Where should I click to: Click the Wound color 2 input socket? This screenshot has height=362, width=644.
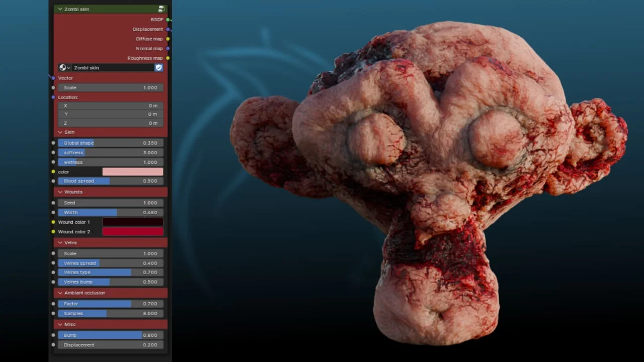pyautogui.click(x=53, y=231)
